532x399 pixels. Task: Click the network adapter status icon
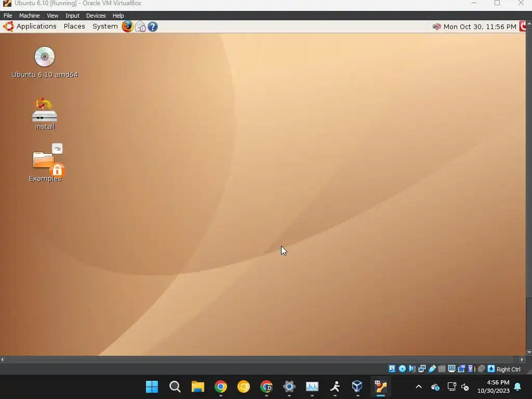422,369
